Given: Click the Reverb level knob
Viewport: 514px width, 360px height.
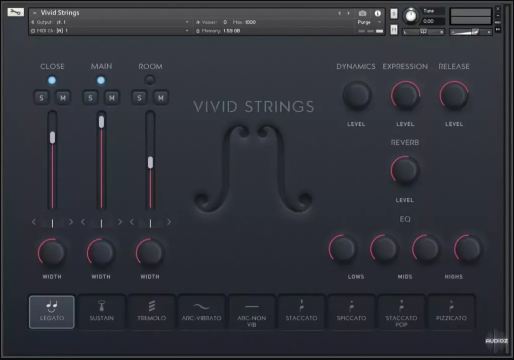Looking at the screenshot, I should [404, 171].
